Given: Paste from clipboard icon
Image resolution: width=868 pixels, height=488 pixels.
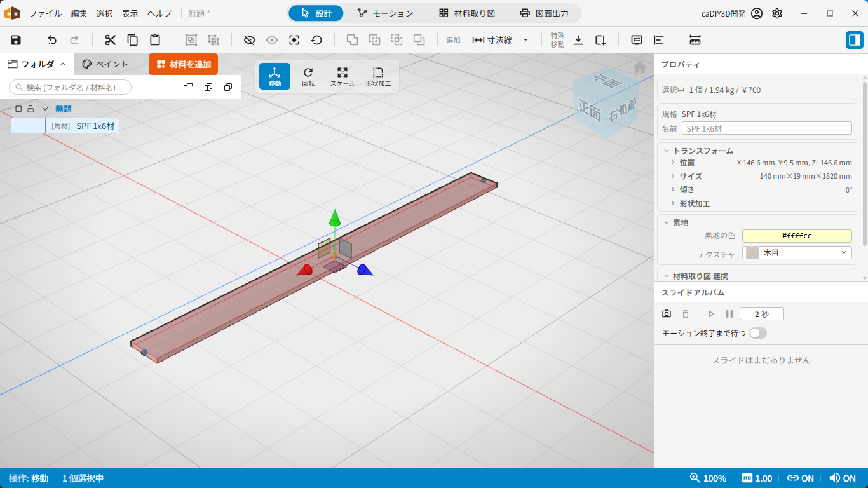Looking at the screenshot, I should coord(155,40).
